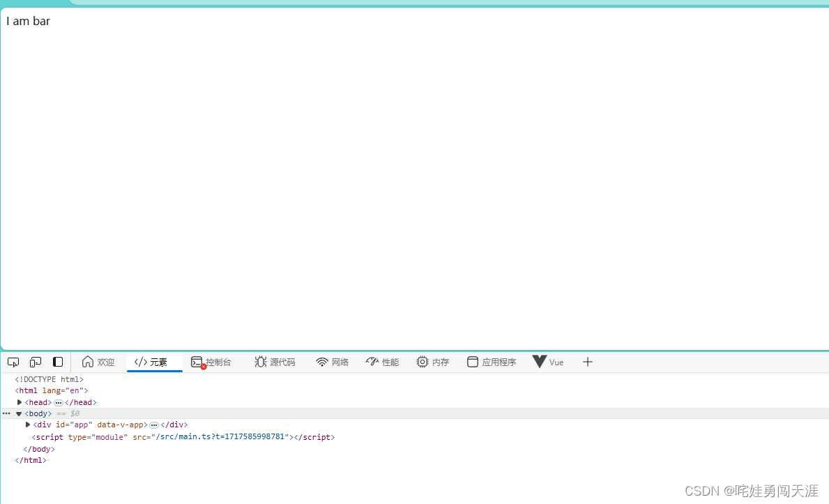Open the 应用程序 application tab
The height and width of the screenshot is (504, 829).
click(x=492, y=362)
